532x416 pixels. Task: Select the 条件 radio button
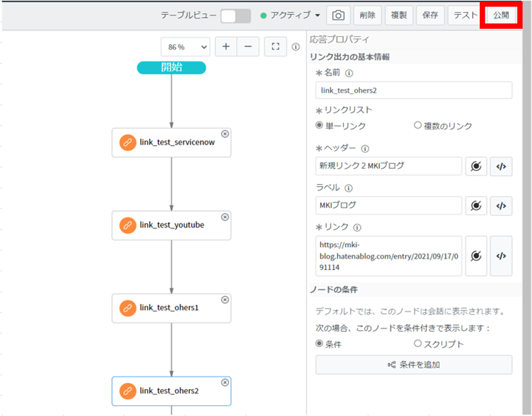pyautogui.click(x=319, y=343)
